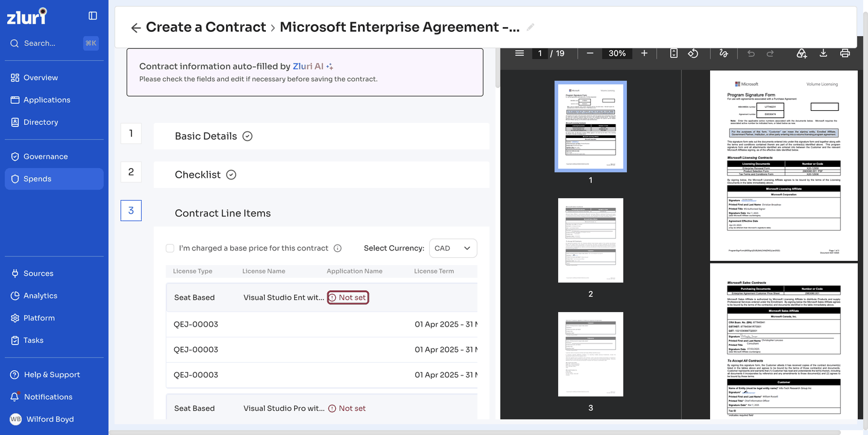Edit the contract title with the pencil icon
Screen dimensions: 868x435
click(530, 27)
